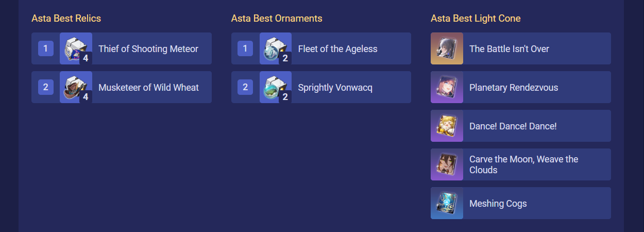Click the Planetary Rendezvous label

coord(514,88)
